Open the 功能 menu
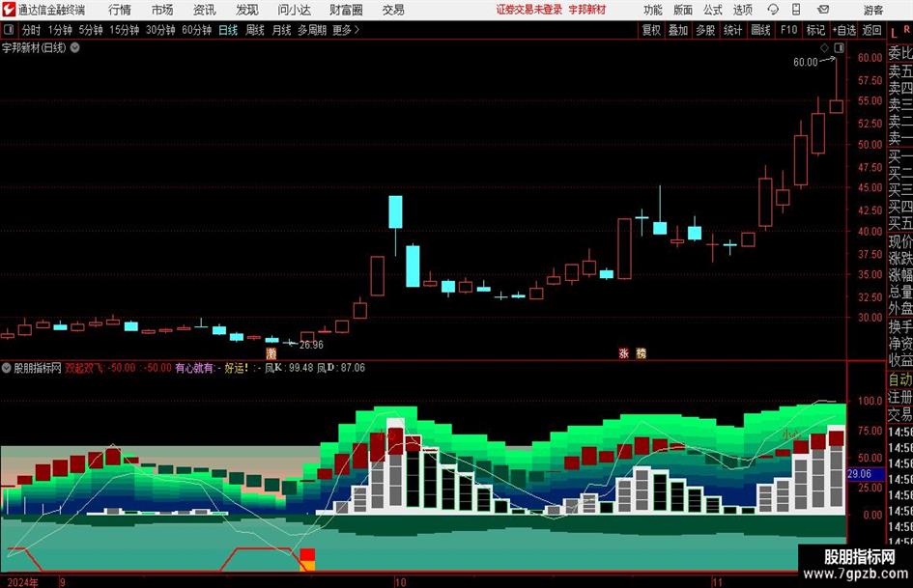Viewport: 913px width, 588px height. (653, 10)
